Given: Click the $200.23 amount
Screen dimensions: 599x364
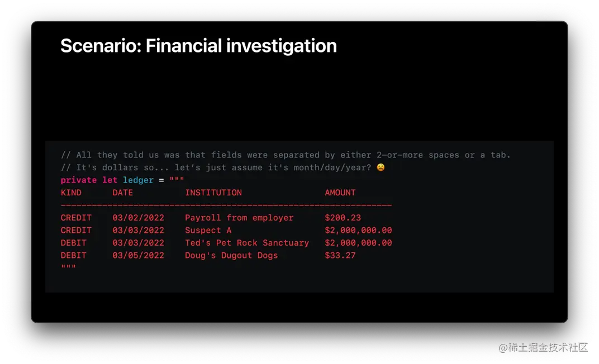Looking at the screenshot, I should point(343,218).
